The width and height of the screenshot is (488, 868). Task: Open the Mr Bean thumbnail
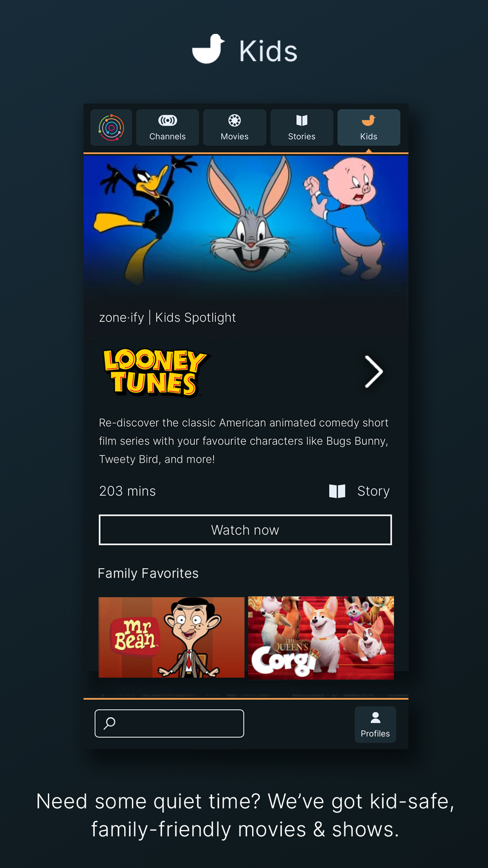pyautogui.click(x=171, y=637)
